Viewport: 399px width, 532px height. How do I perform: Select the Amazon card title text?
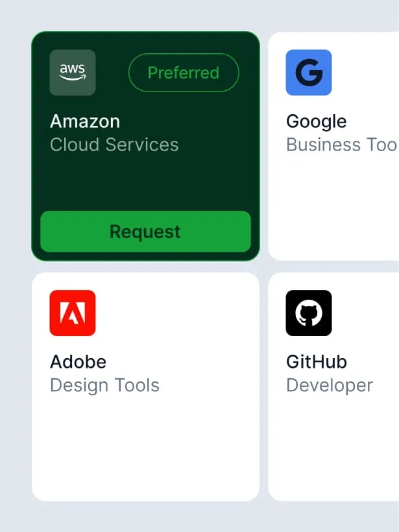(x=85, y=121)
